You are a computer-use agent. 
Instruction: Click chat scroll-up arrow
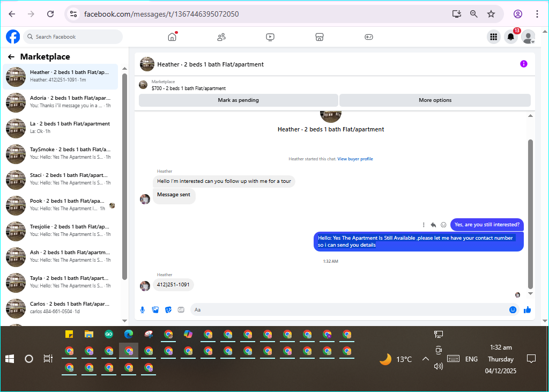coord(530,116)
